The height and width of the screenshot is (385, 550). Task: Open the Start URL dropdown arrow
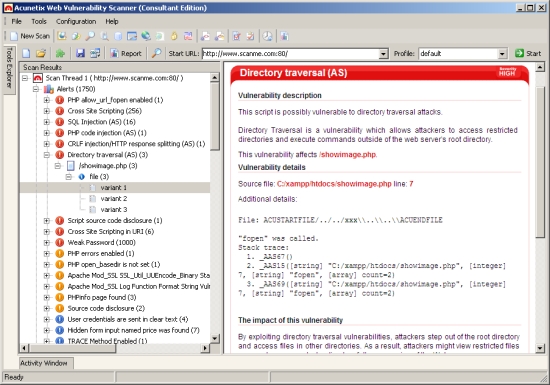(x=383, y=54)
